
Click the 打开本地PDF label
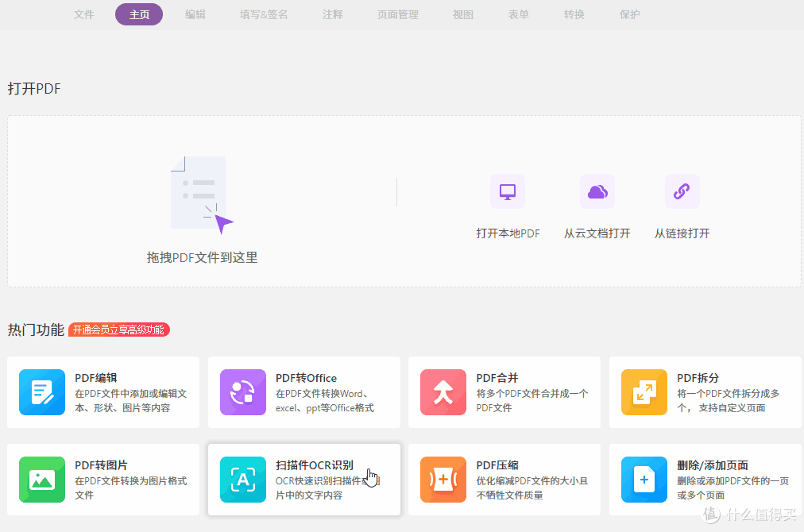point(508,233)
